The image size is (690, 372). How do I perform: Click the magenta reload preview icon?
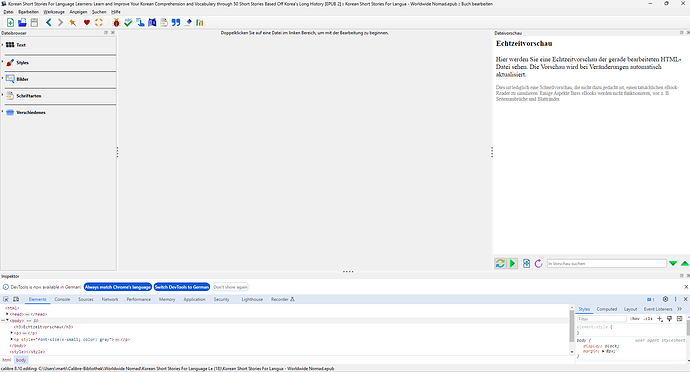point(538,263)
